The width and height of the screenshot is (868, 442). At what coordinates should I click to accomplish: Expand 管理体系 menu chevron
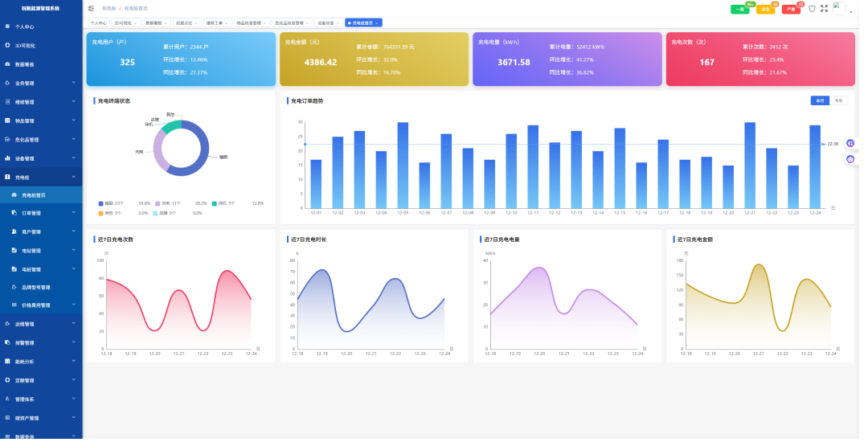coord(74,399)
